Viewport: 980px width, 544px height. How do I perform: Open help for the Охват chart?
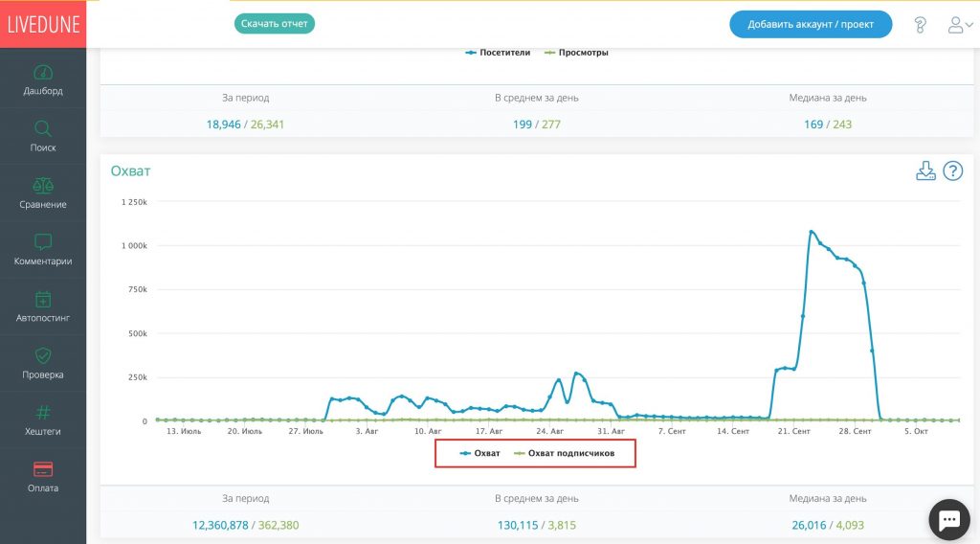pos(952,171)
